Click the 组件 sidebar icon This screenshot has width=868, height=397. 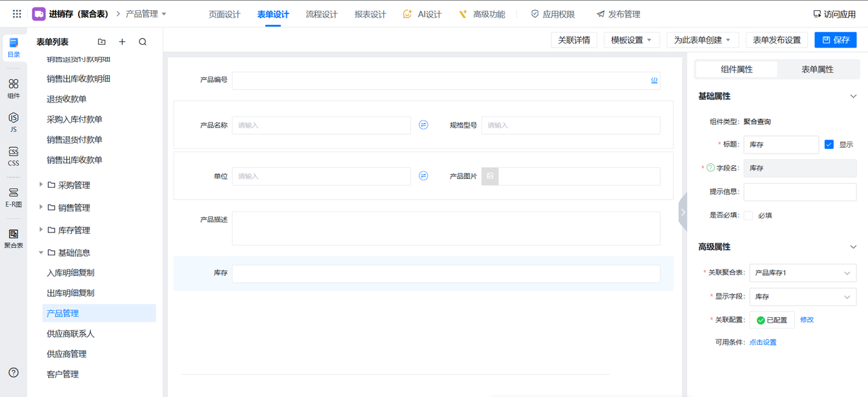tap(14, 87)
